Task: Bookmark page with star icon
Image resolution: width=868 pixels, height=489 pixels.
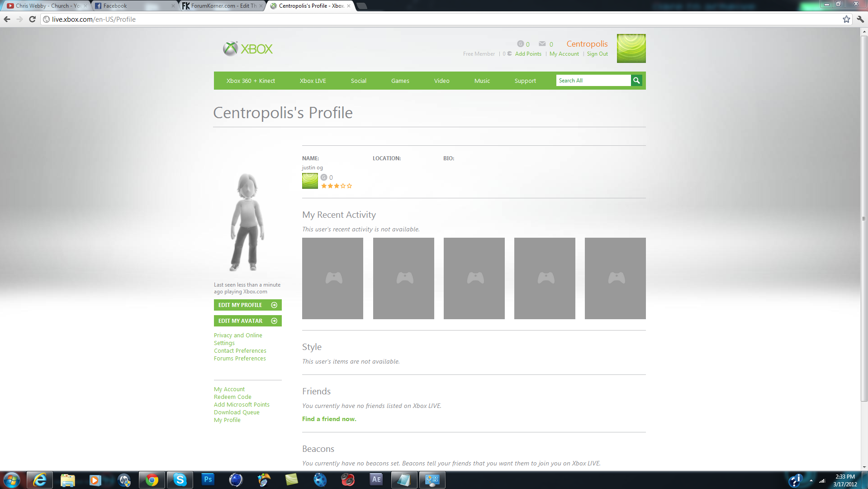Action: (x=846, y=19)
